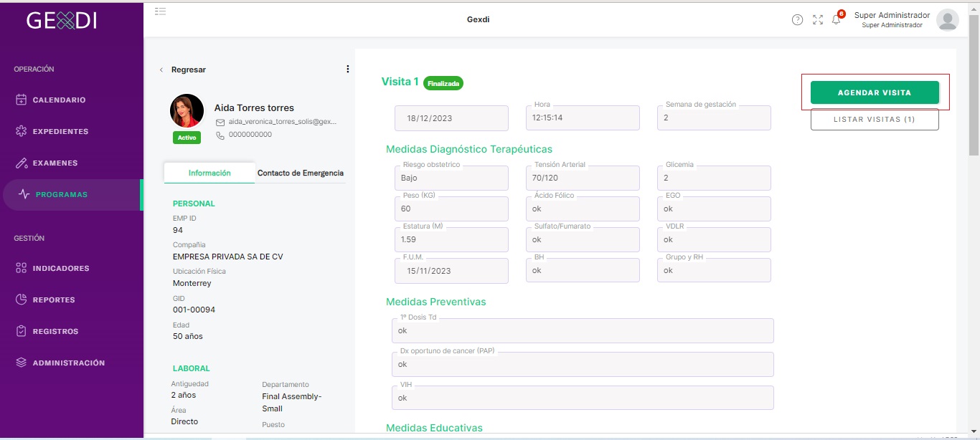Click the Examenes icon
The height and width of the screenshot is (440, 980).
click(x=22, y=163)
